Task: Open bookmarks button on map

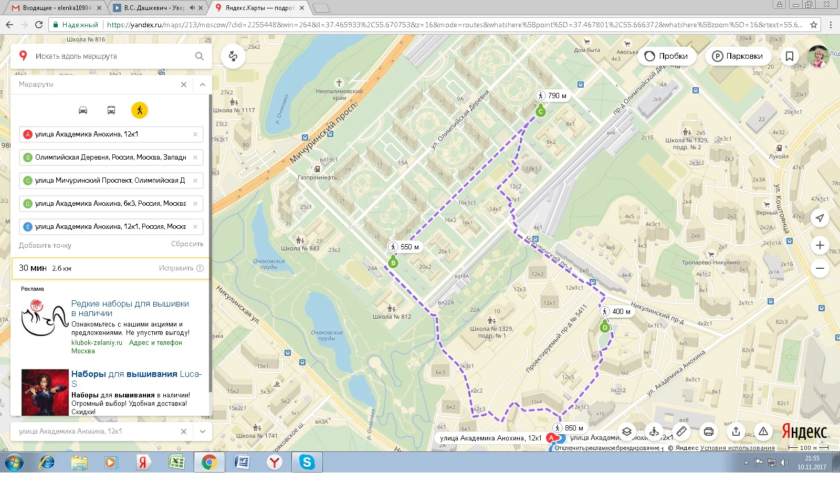Action: point(789,56)
